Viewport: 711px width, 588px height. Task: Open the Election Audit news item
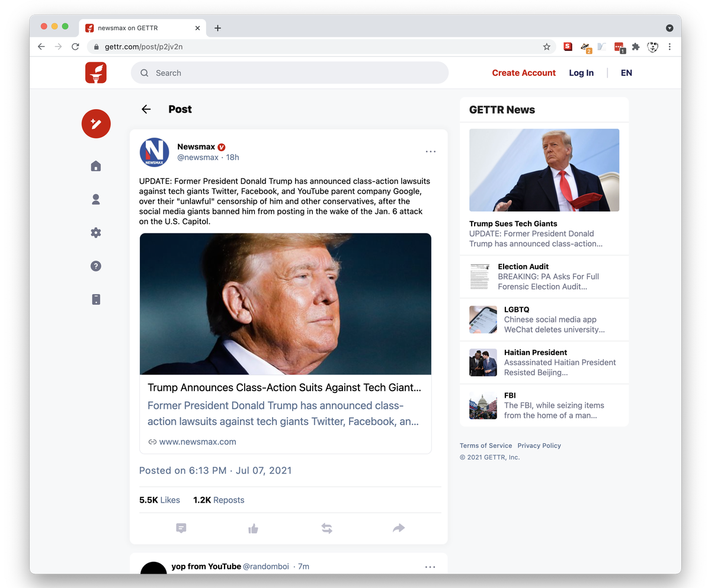pos(544,277)
